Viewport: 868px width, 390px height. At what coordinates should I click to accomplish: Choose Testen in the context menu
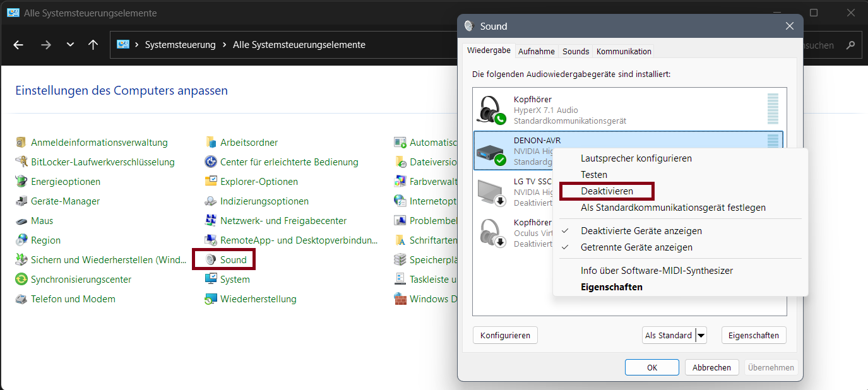tap(680, 175)
